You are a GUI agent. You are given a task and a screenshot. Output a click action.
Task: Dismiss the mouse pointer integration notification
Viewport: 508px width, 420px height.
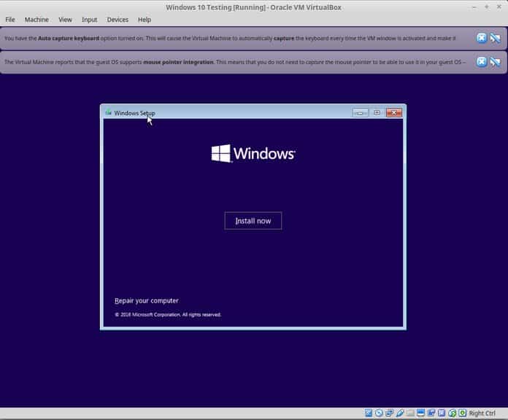tap(482, 62)
